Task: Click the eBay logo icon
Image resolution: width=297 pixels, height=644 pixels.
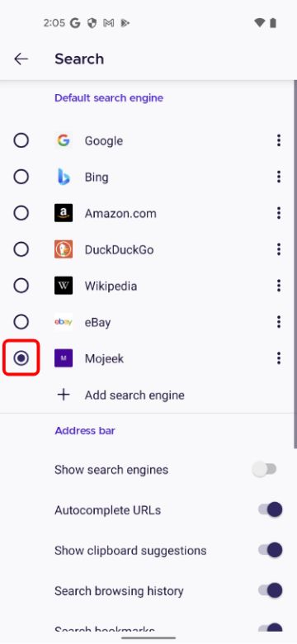Action: [64, 322]
